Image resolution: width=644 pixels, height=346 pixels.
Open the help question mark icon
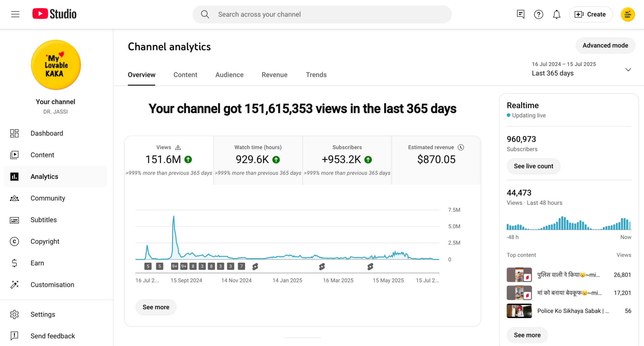tap(538, 14)
